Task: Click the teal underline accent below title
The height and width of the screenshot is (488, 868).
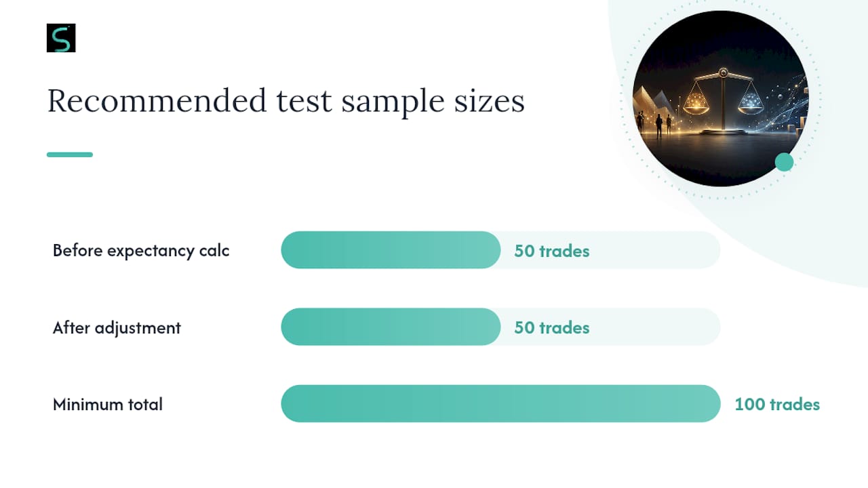Action: coord(70,155)
